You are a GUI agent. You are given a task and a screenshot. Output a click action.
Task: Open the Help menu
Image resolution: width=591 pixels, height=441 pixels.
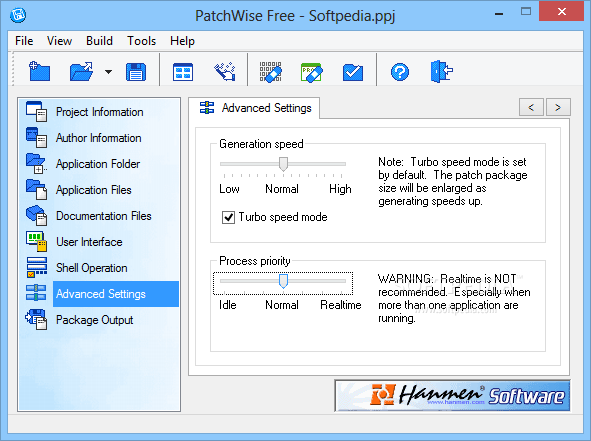pyautogui.click(x=182, y=41)
